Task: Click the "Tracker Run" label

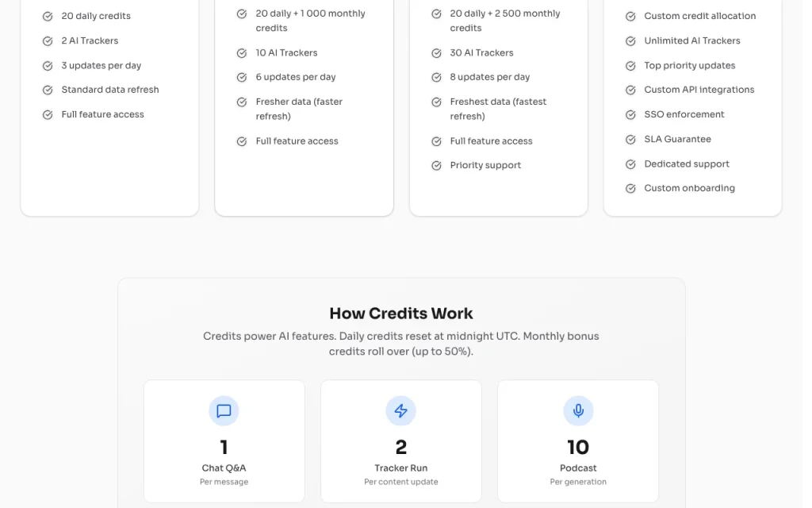Action: coord(400,468)
